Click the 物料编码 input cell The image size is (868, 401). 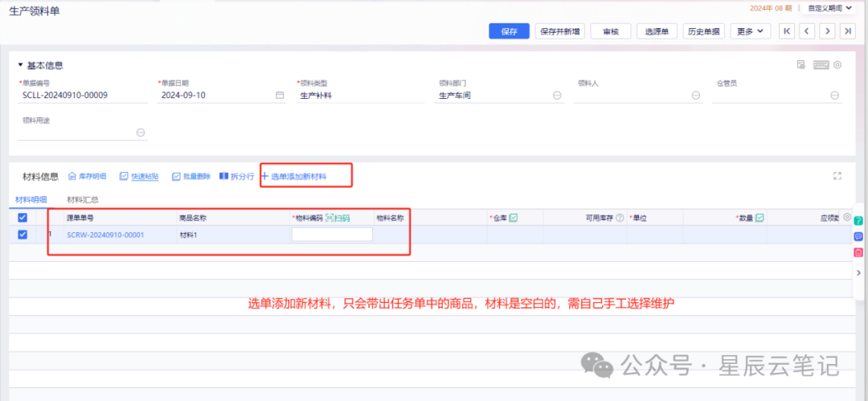click(332, 235)
